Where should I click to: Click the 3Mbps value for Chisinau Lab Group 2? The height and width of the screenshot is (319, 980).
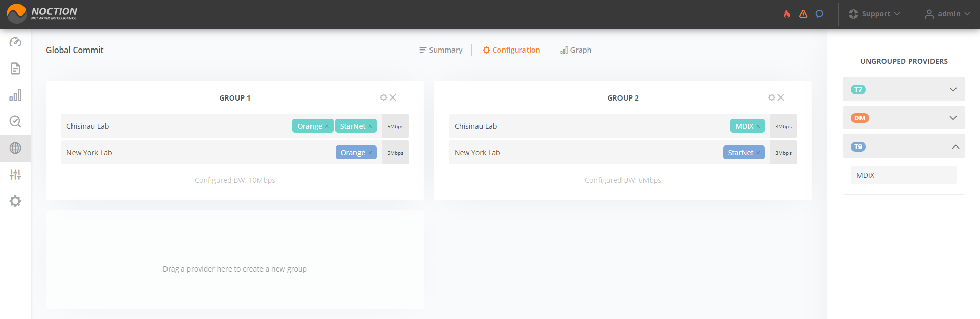783,126
